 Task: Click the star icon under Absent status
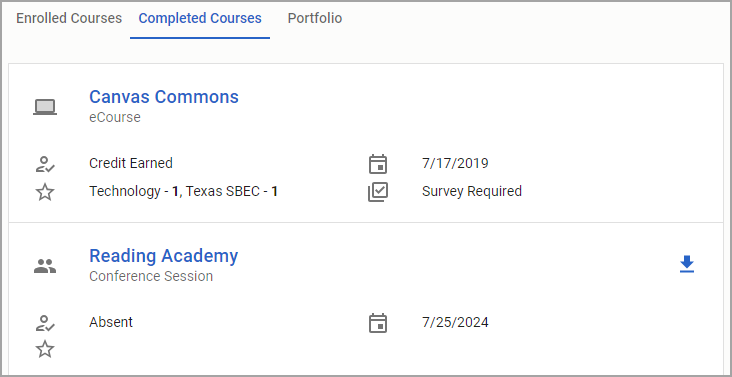point(45,349)
